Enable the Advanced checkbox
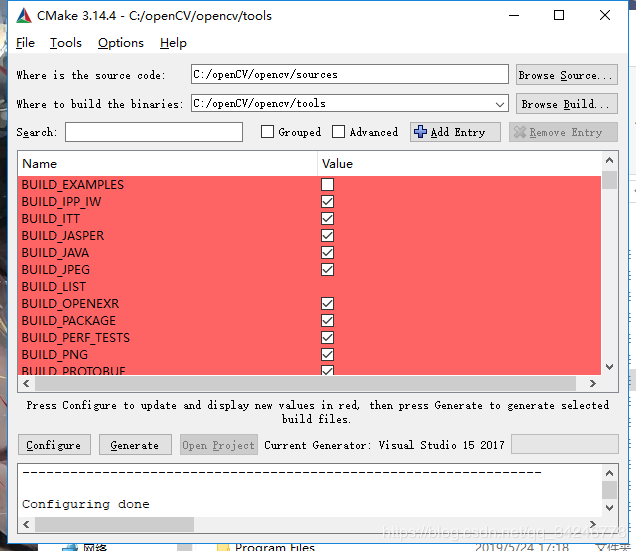 tap(338, 132)
